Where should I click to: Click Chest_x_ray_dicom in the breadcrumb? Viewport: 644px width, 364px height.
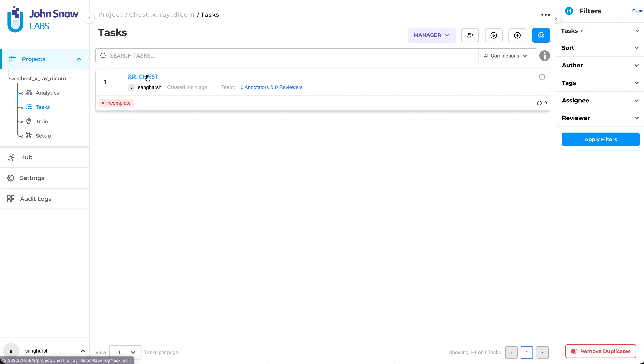[162, 15]
